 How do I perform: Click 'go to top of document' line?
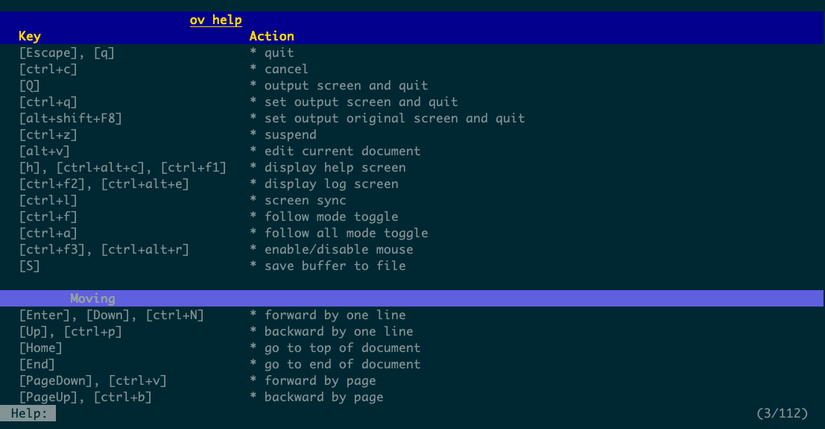pyautogui.click(x=342, y=348)
